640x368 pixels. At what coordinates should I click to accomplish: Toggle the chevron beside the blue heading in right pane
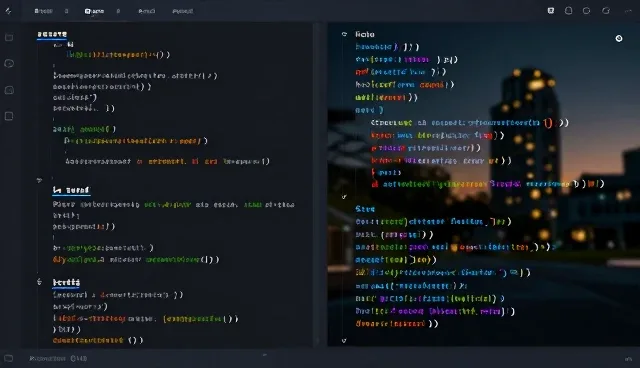pyautogui.click(x=344, y=197)
